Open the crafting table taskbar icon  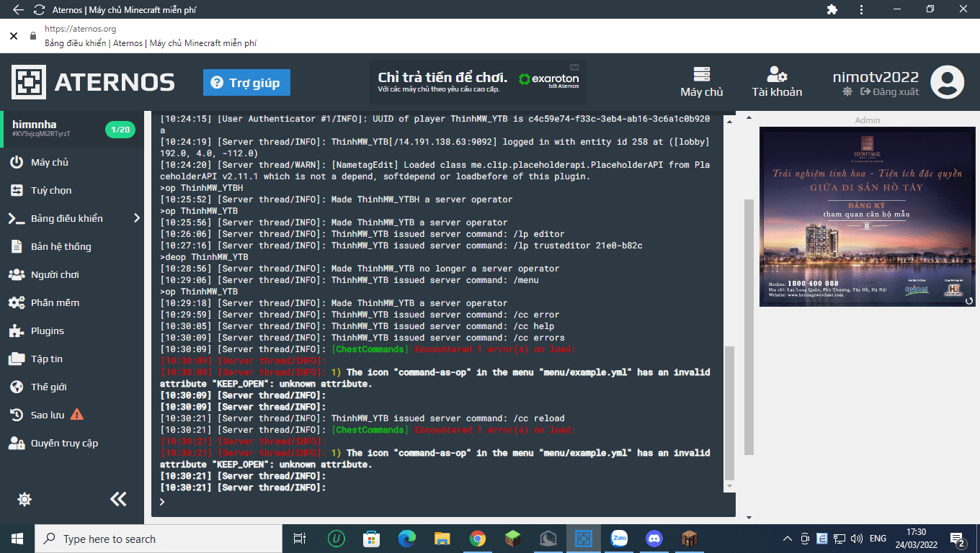pos(690,539)
